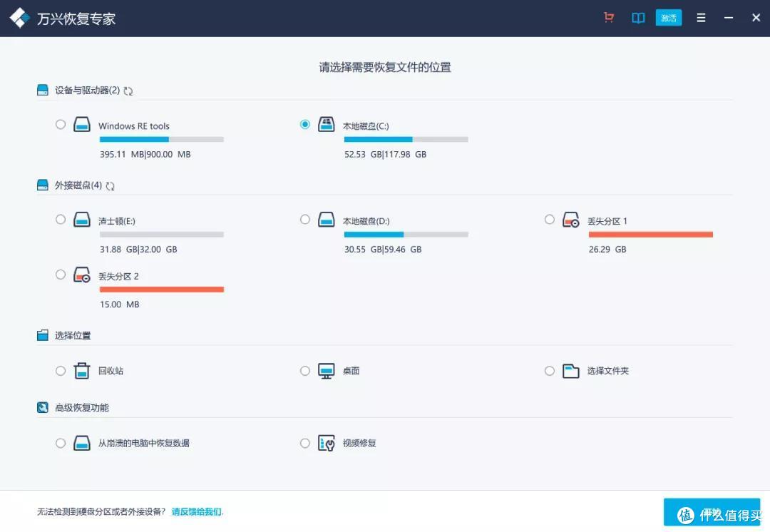This screenshot has width=770, height=532.
Task: Close the recovery application window
Action: [756, 18]
